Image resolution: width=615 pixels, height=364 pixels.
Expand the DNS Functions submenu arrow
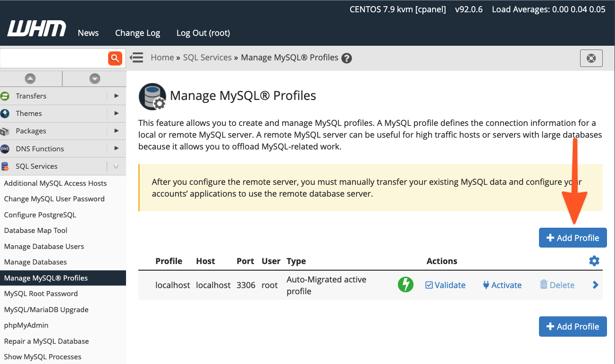[116, 149]
